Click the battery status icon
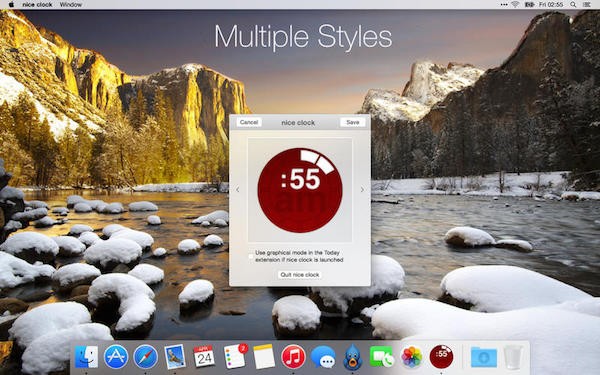Image resolution: width=600 pixels, height=375 pixels. [530, 5]
